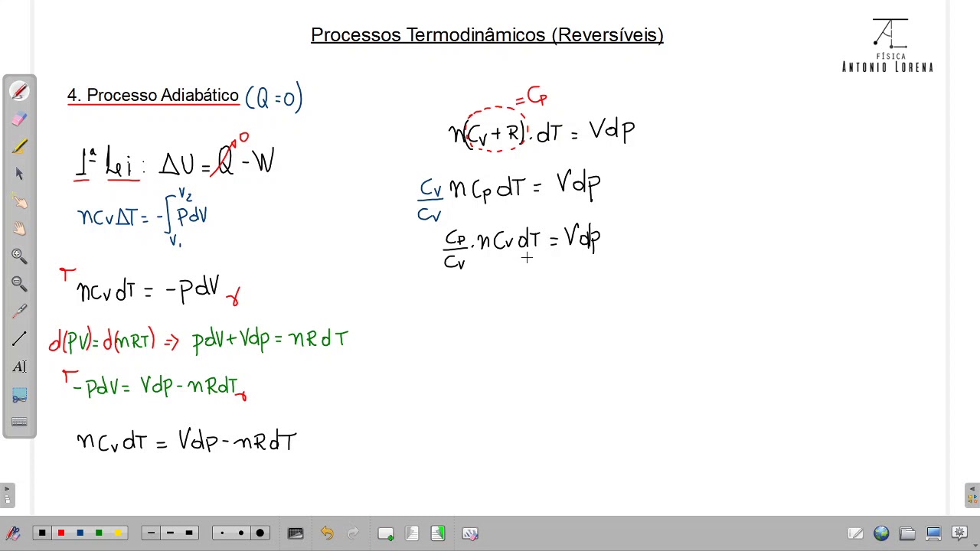The height and width of the screenshot is (551, 980).
Task: Open the pen and eraser menu icon
Action: (x=13, y=533)
